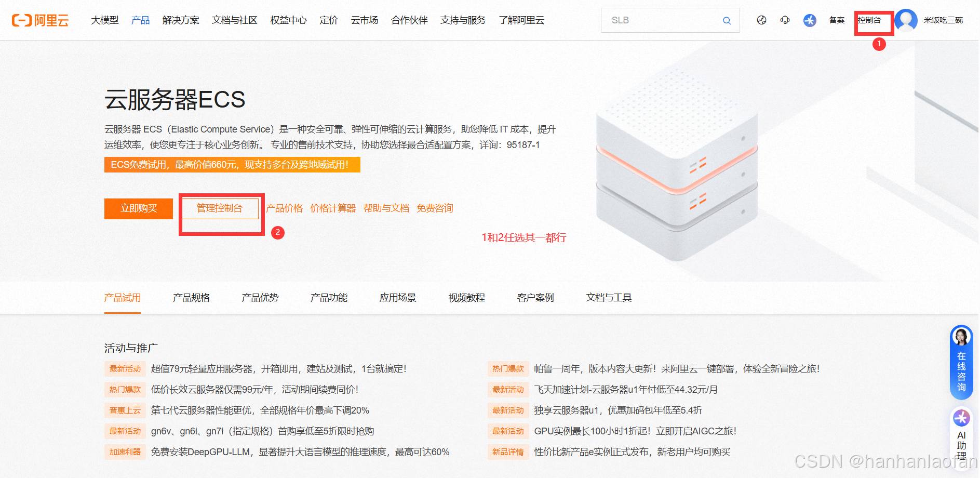Switch to the 视频教程 tab

467,298
